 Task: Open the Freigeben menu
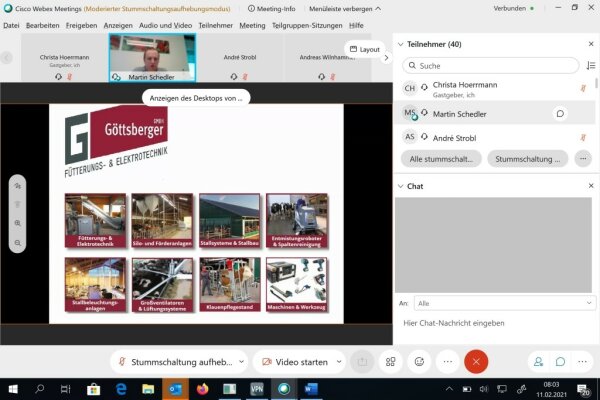(82, 26)
